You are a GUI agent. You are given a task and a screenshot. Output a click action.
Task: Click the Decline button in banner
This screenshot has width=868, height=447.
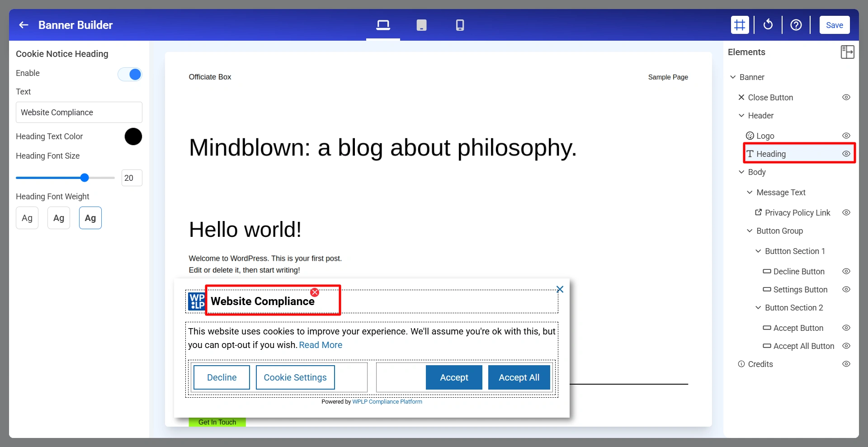tap(222, 377)
